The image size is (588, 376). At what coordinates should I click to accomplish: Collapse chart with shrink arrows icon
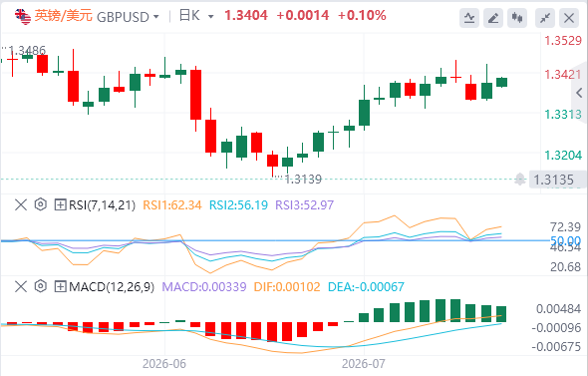click(545, 18)
